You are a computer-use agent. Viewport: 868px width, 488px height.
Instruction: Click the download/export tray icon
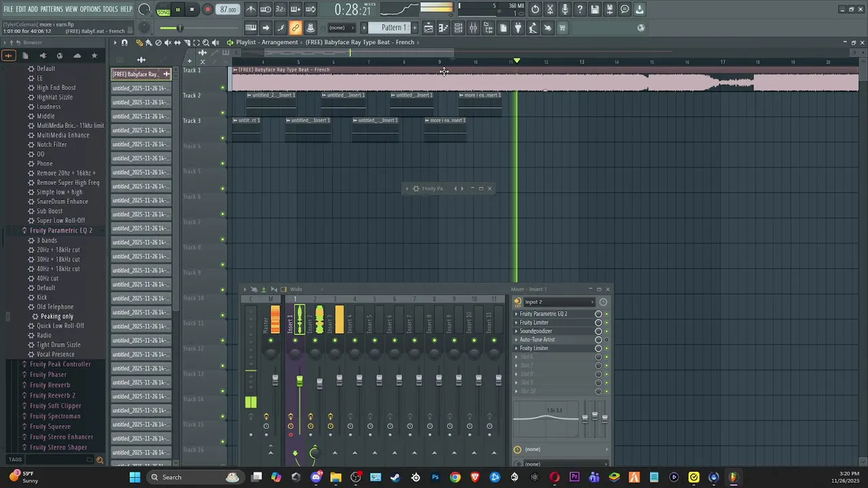click(x=640, y=9)
